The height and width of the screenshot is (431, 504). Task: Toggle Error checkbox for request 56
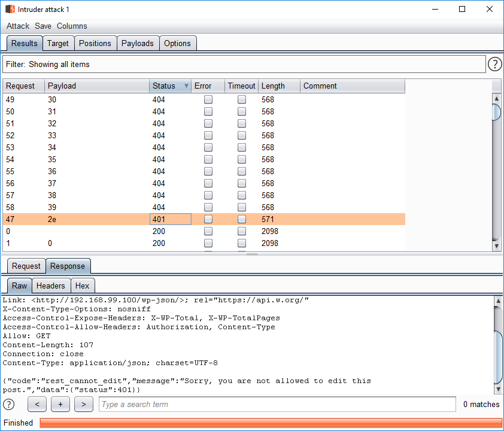(x=208, y=183)
